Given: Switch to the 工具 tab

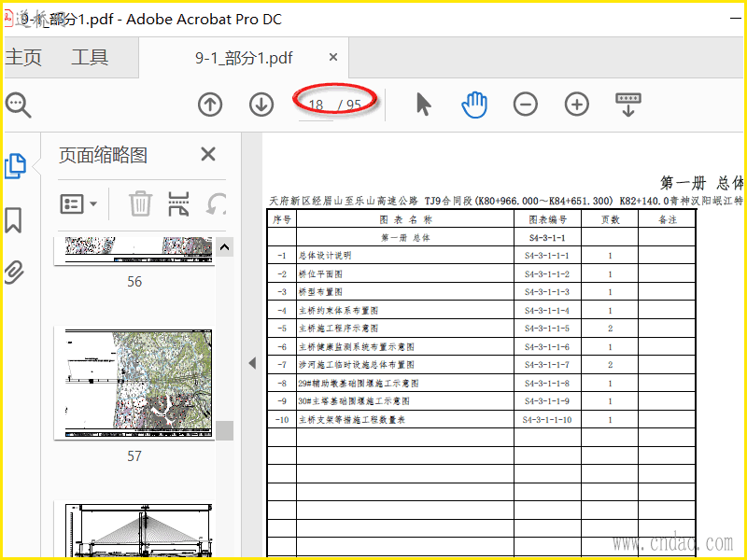Looking at the screenshot, I should click(90, 58).
